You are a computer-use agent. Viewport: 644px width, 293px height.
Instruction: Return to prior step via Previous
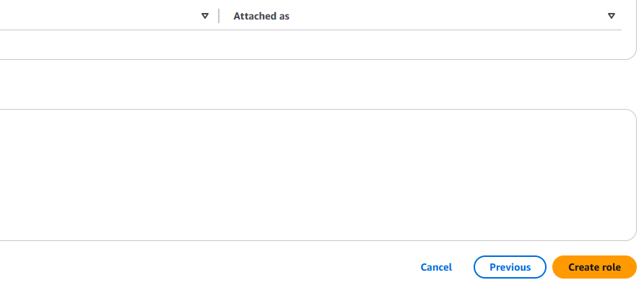point(510,267)
